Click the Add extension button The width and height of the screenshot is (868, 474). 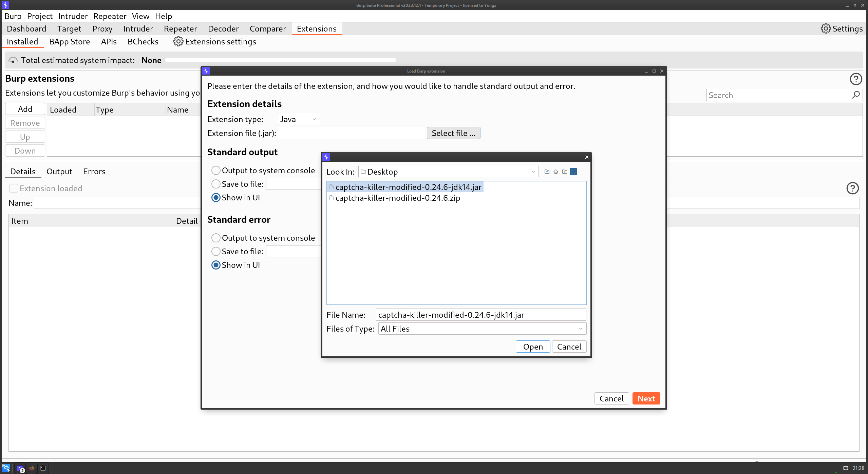[25, 109]
